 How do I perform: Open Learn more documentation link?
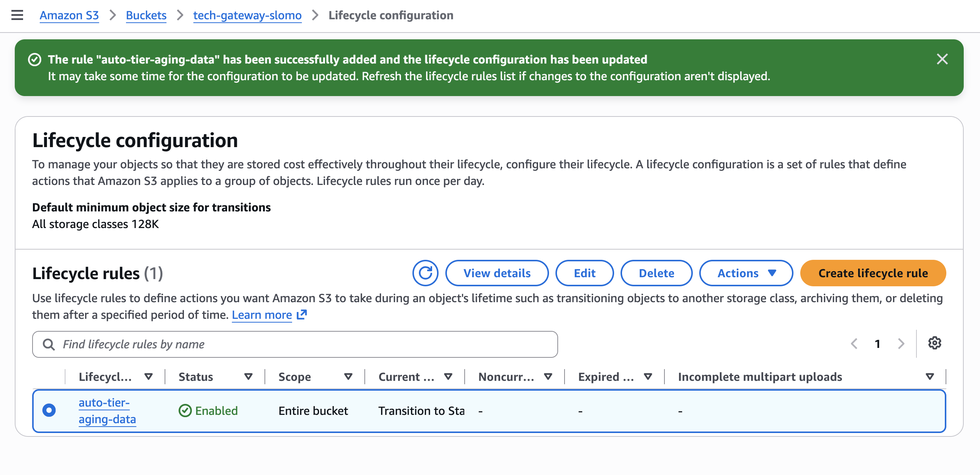[x=262, y=315]
